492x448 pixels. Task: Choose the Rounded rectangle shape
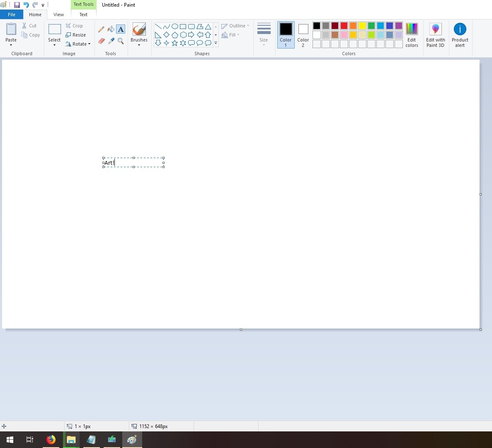[x=191, y=27]
